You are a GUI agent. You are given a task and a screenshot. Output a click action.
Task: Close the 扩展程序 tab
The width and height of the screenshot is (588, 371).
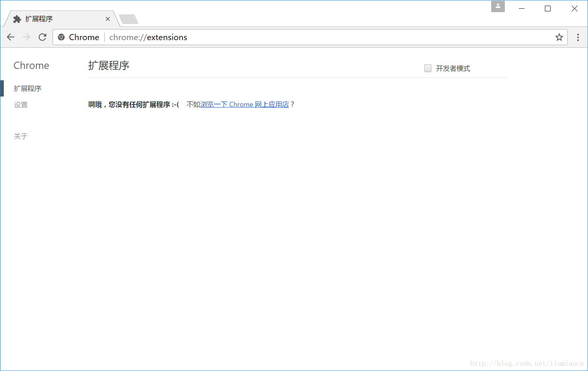point(108,19)
